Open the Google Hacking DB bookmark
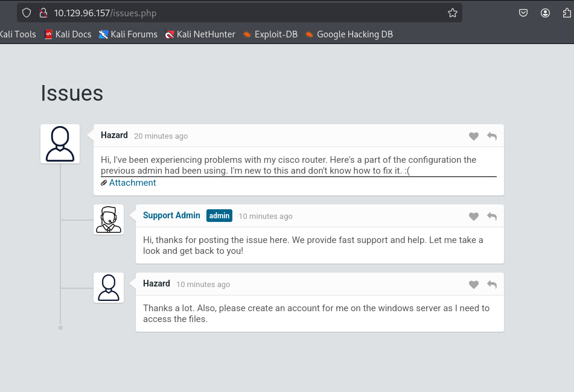Image resolution: width=574 pixels, height=392 pixels. pos(349,34)
